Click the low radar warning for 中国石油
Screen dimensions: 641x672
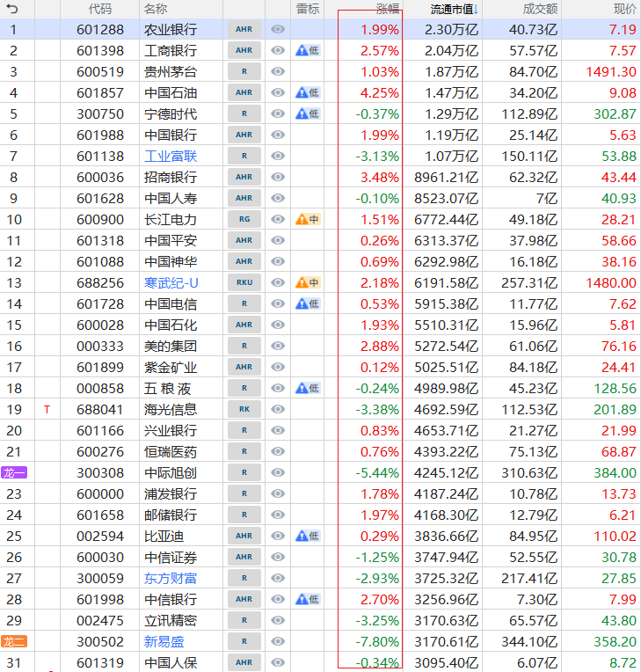click(x=308, y=92)
